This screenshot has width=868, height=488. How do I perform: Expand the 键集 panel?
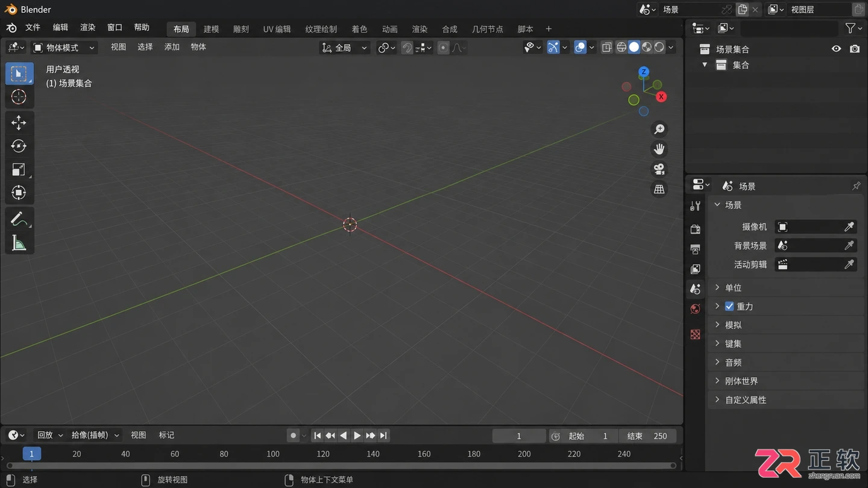pos(785,343)
